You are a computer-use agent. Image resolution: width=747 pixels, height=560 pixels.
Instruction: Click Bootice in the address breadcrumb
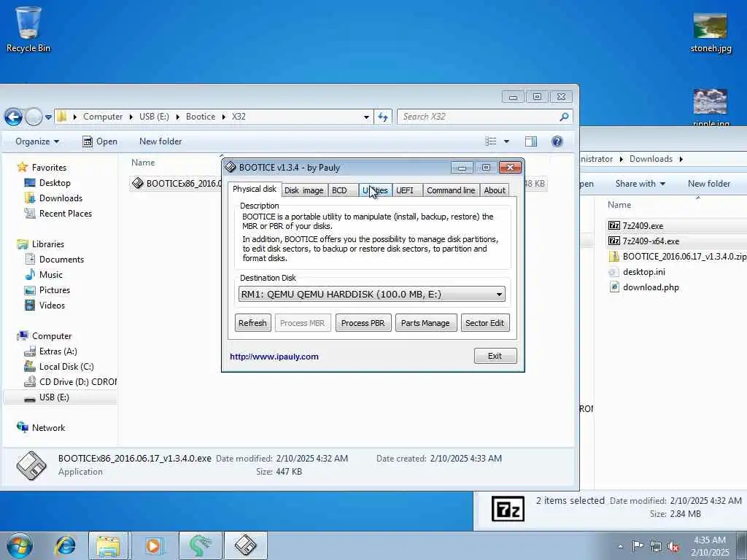200,117
